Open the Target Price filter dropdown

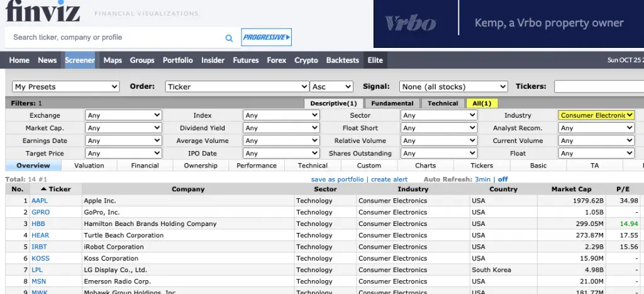[x=124, y=154]
